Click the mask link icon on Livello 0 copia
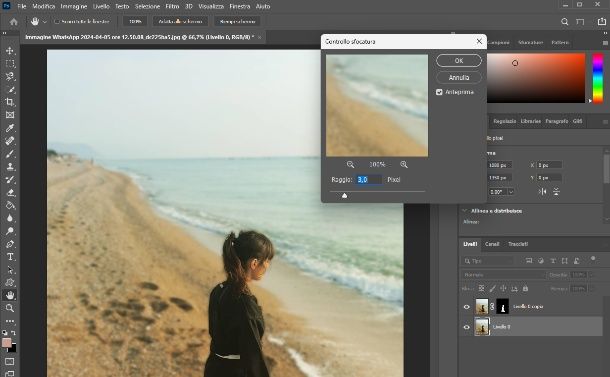Screen dimensions: 610x377 492,307
